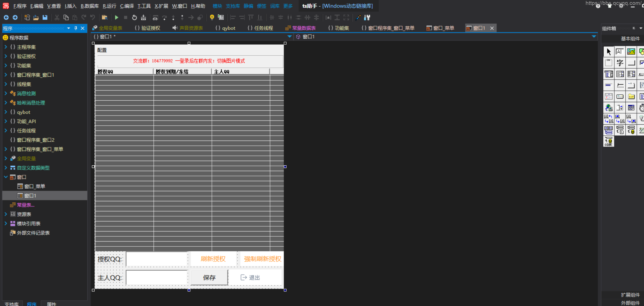Switch to the 常量数据表 tab
The height and width of the screenshot is (306, 644).
[x=301, y=28]
